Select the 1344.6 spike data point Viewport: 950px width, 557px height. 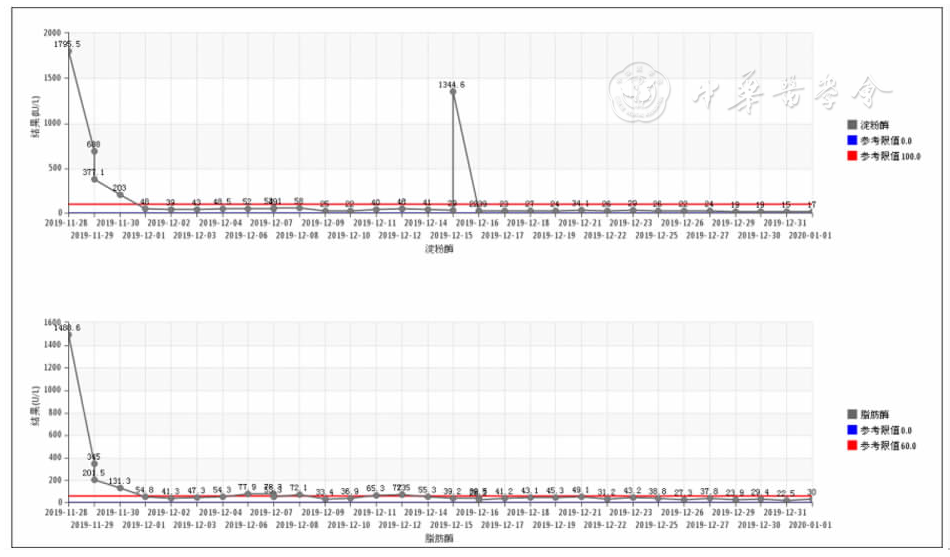click(x=453, y=92)
